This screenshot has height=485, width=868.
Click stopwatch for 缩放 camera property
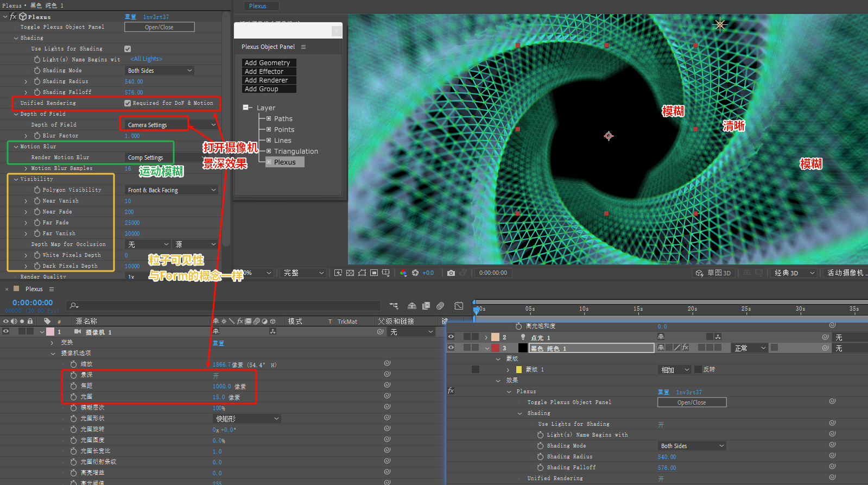point(73,364)
